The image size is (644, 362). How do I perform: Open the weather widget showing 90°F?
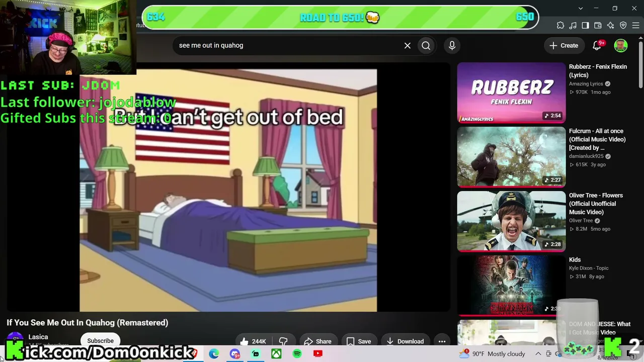(493, 354)
